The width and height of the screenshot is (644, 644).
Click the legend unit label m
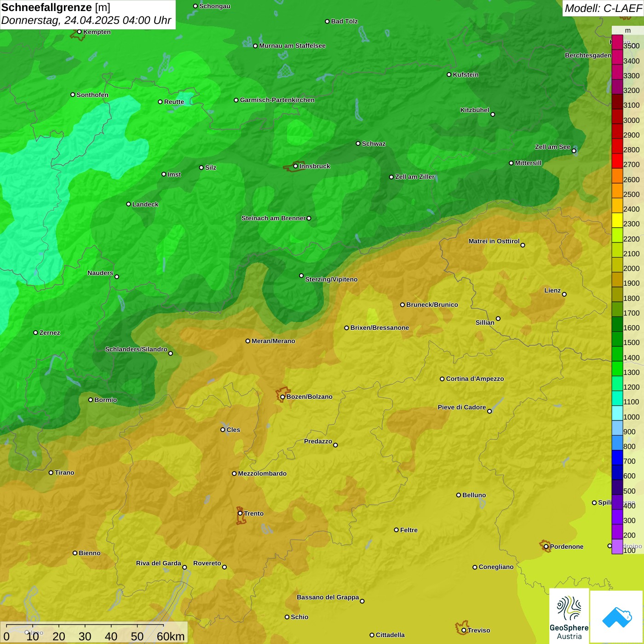pyautogui.click(x=627, y=31)
